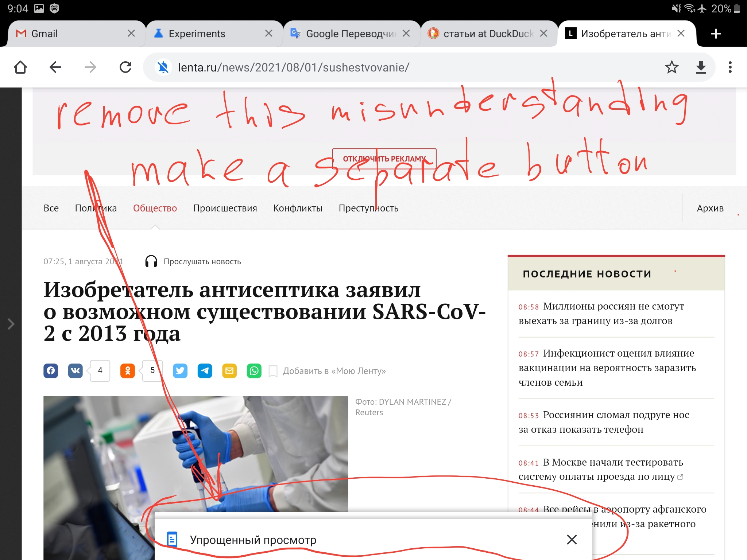The width and height of the screenshot is (747, 560).
Task: Click Прослушать новость link
Action: click(x=202, y=261)
